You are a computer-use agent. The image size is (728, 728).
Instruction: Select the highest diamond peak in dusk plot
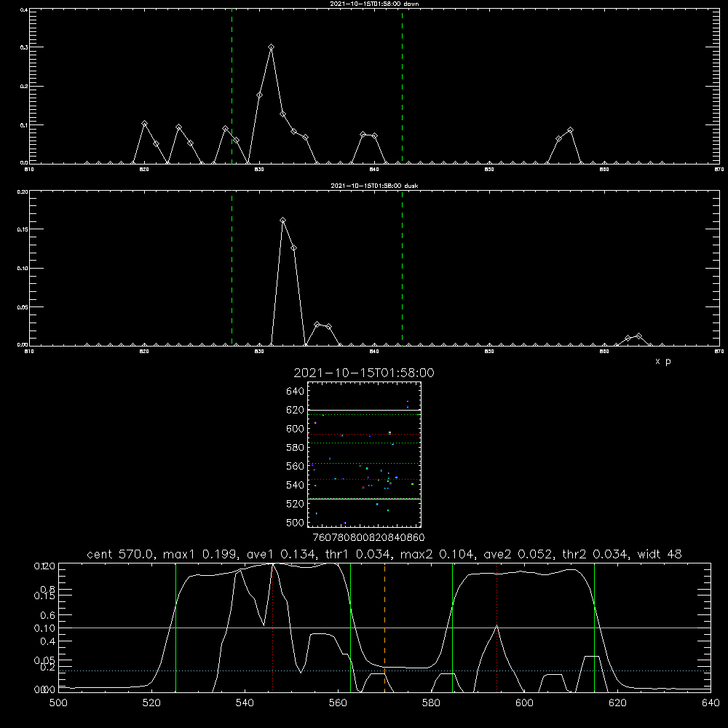pyautogui.click(x=282, y=220)
